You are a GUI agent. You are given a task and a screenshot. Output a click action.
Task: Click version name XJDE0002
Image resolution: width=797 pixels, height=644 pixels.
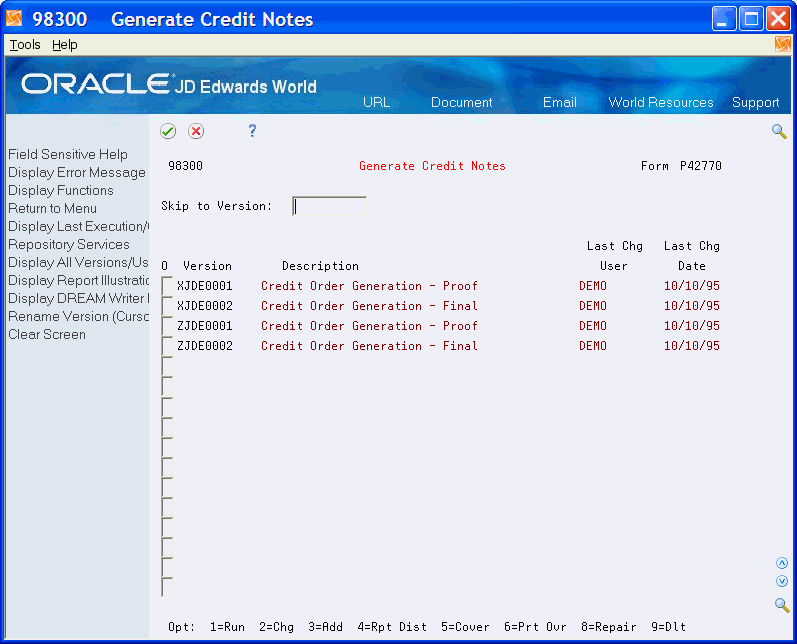coord(205,305)
